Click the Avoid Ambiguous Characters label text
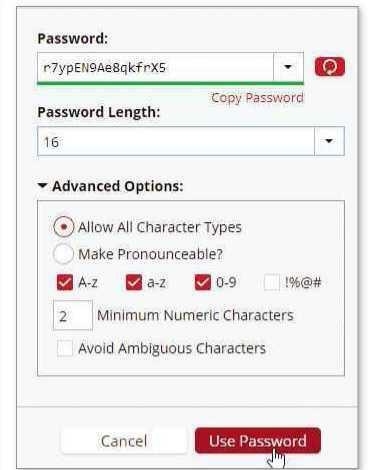Image resolution: width=376 pixels, height=470 pixels. pyautogui.click(x=172, y=348)
